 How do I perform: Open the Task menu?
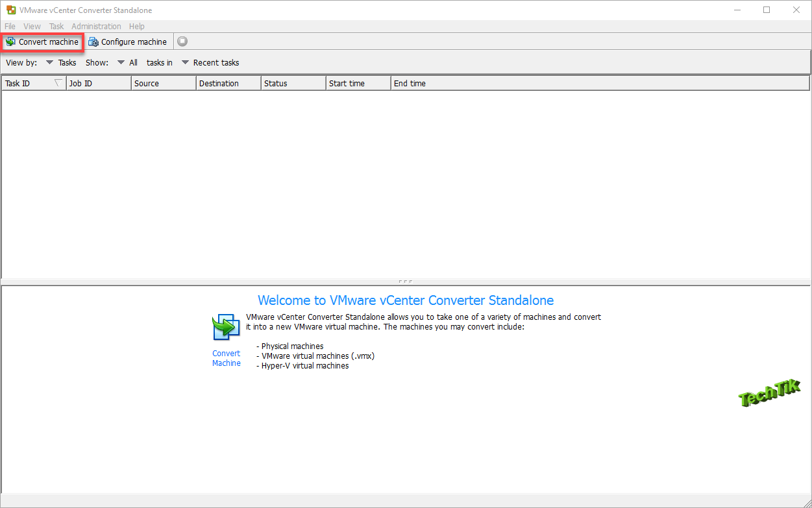(56, 27)
